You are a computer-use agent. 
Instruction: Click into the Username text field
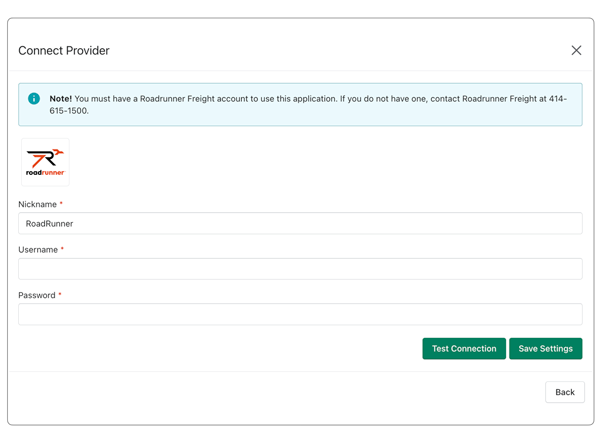[x=300, y=269]
